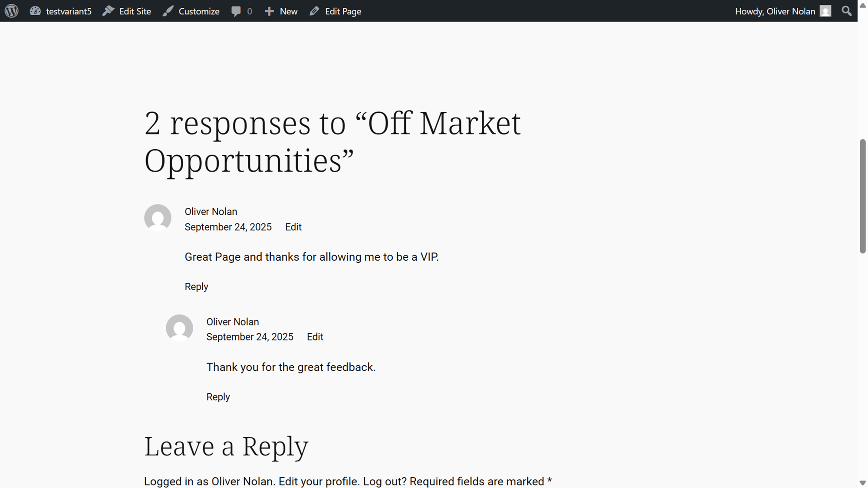This screenshot has width=868, height=488.
Task: Click the admin bar user avatar
Action: (x=825, y=11)
